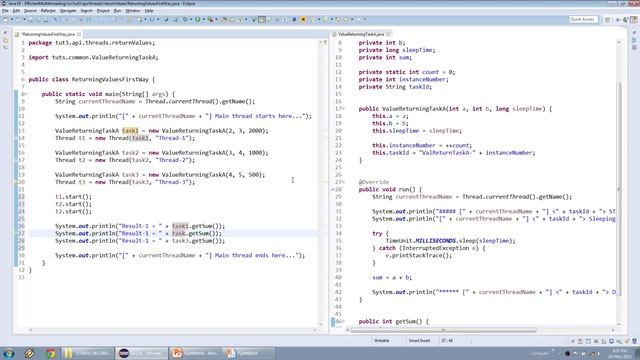This screenshot has width=640, height=360.
Task: Click the highlighted task1 variable on line 13
Action: (130, 131)
